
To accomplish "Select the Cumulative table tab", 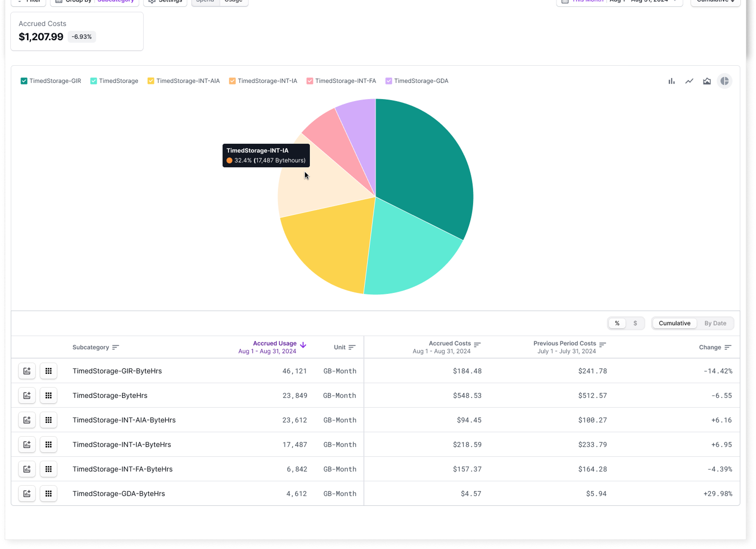I will click(x=674, y=323).
